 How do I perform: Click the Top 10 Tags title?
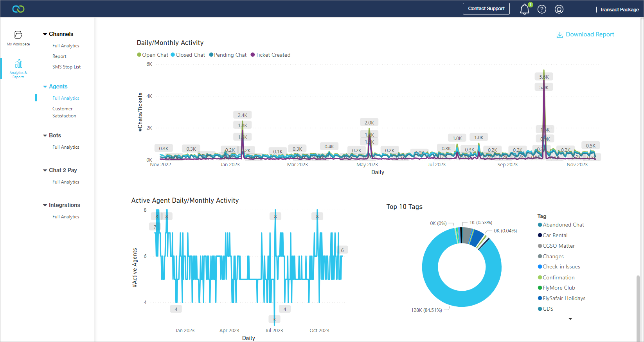pos(405,207)
